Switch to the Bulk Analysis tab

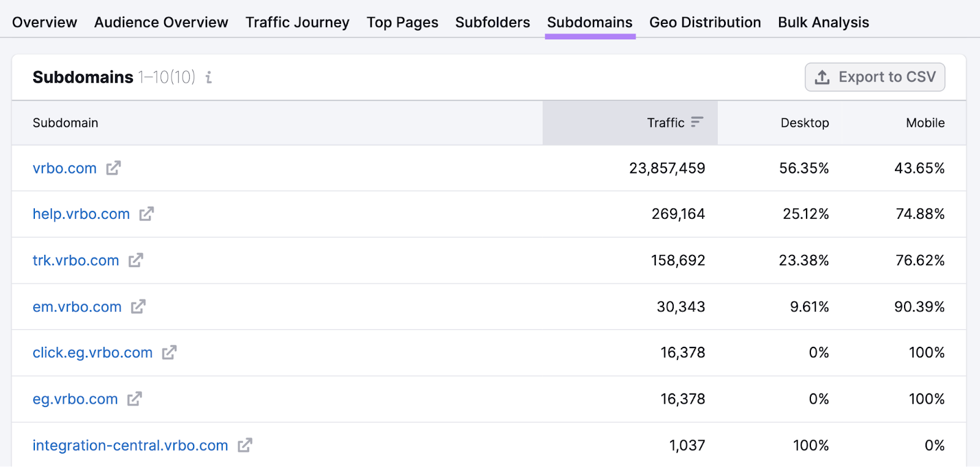[823, 23]
